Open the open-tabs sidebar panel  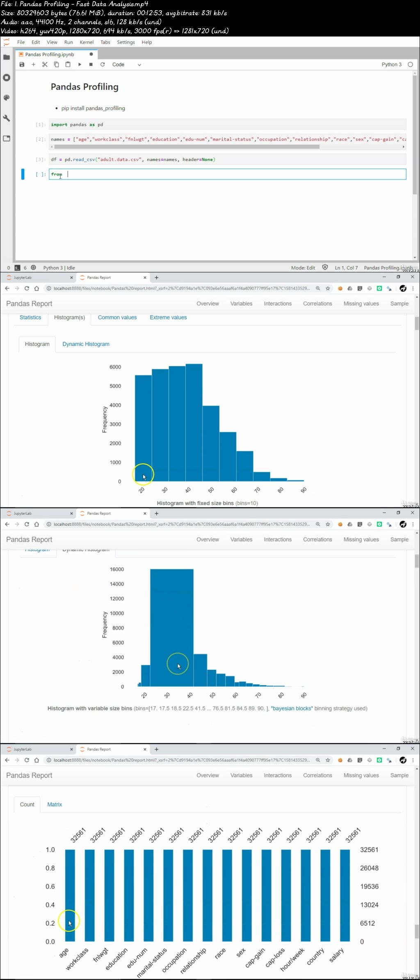[7, 138]
